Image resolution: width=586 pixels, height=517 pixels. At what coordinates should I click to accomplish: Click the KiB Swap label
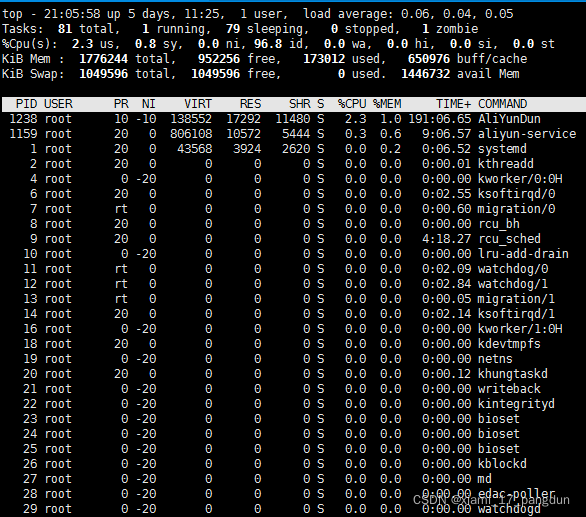pos(33,74)
